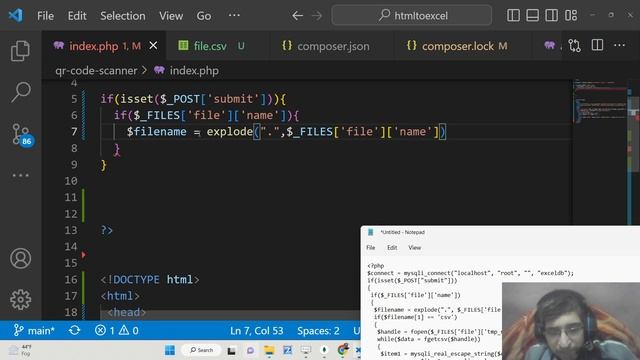Open the Windows Start menu
Screen dimensions: 640x360
click(x=170, y=350)
